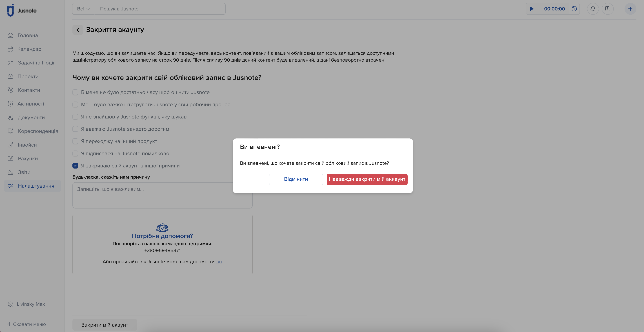The width and height of the screenshot is (644, 332).
Task: Open Контакти section
Action: [x=29, y=90]
